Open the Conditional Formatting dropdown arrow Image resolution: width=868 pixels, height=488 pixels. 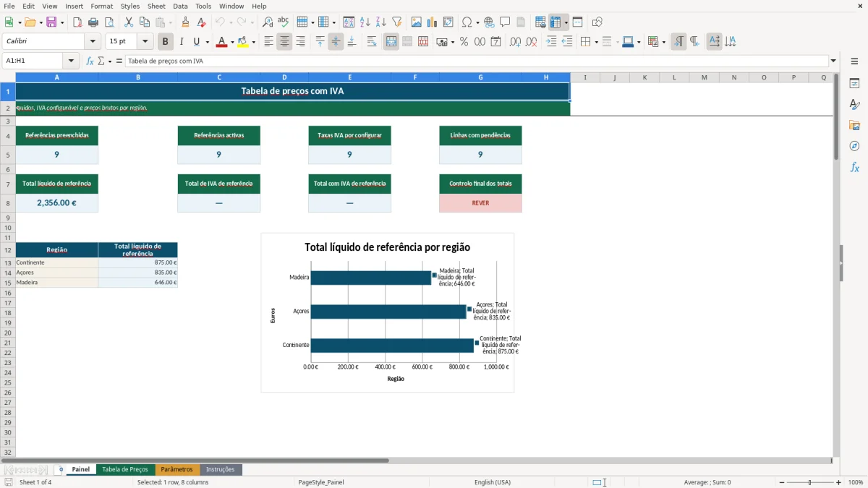coord(663,42)
